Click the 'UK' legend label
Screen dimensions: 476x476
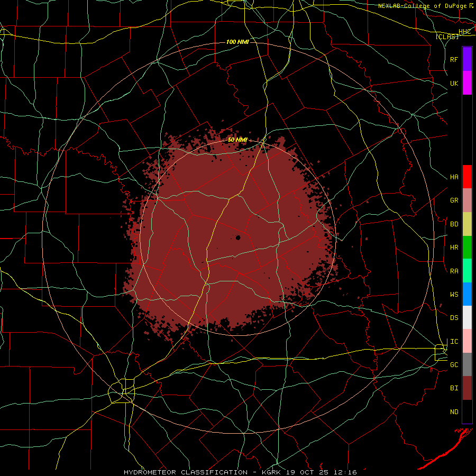454,83
